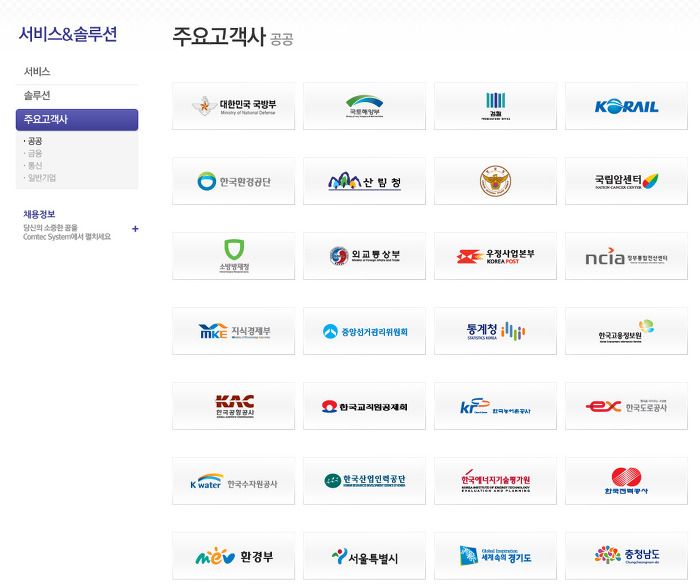Click the 통계청 logo card
700x587 pixels.
coord(496,331)
